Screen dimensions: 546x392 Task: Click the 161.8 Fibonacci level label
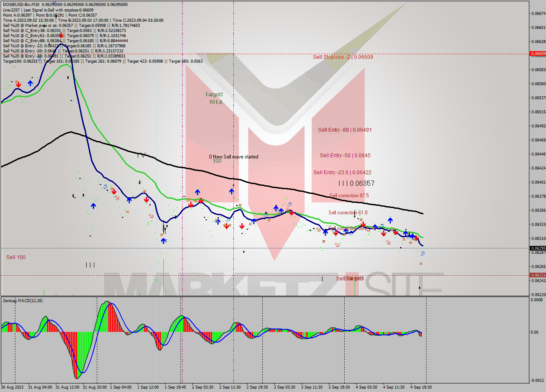click(215, 102)
